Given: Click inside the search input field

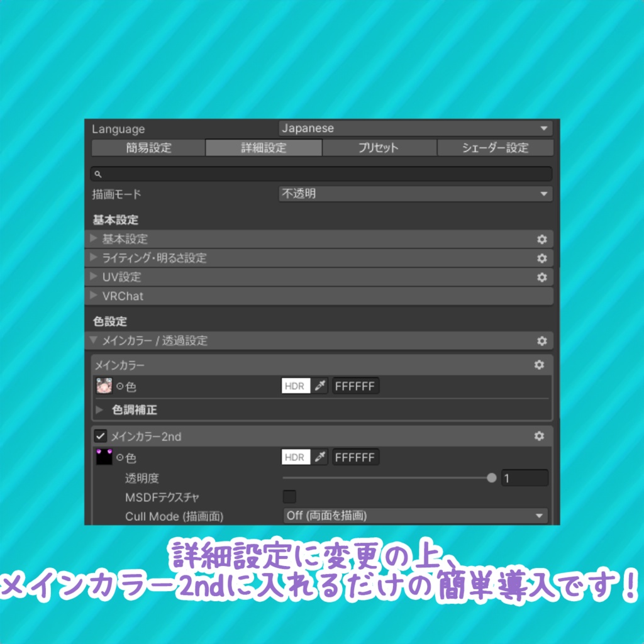Looking at the screenshot, I should click(x=321, y=174).
